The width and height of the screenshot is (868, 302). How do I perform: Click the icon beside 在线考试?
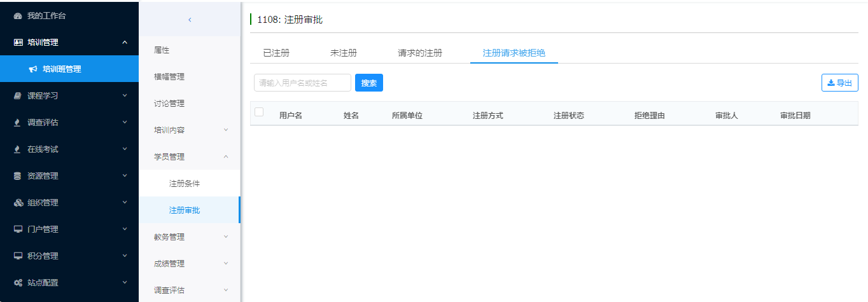[x=18, y=149]
